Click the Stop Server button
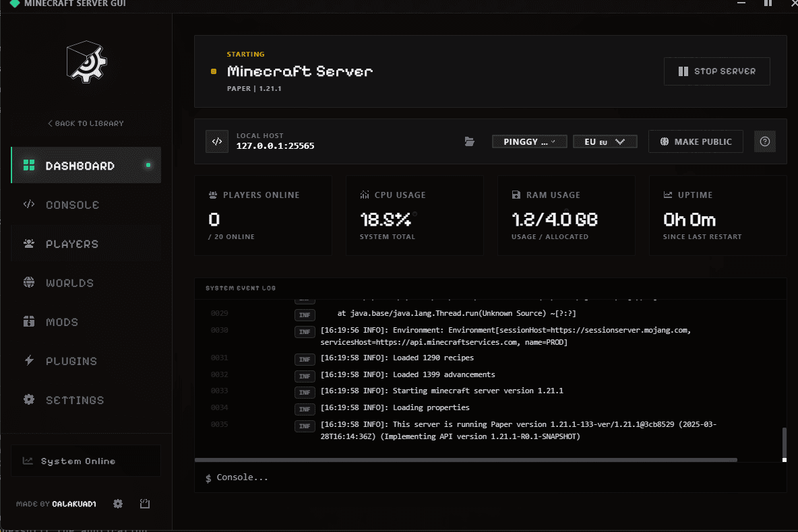 716,71
